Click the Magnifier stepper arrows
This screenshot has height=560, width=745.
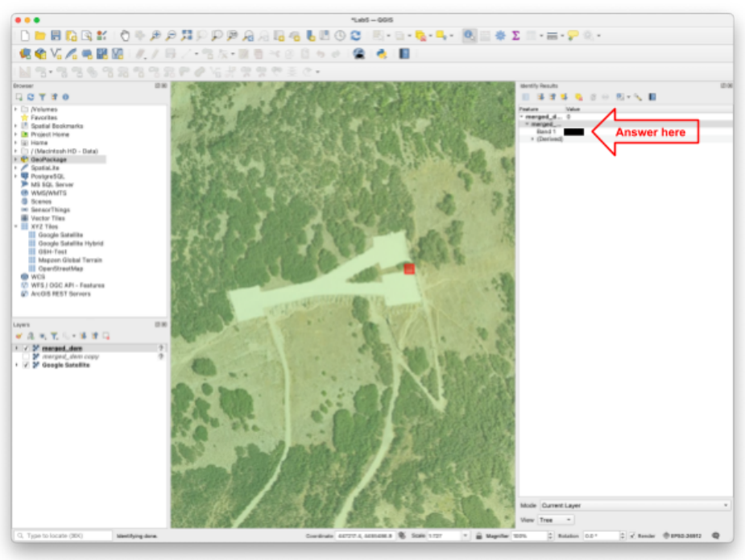(x=551, y=536)
